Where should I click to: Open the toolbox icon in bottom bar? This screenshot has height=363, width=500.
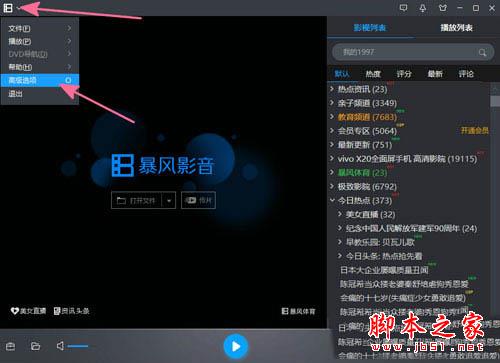click(x=10, y=346)
